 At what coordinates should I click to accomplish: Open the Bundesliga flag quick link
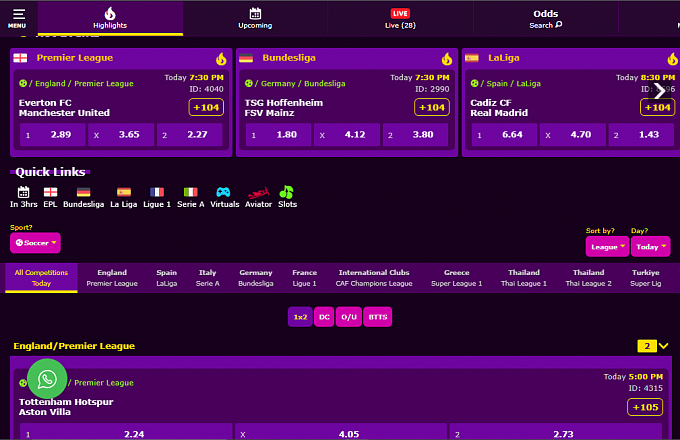(83, 197)
